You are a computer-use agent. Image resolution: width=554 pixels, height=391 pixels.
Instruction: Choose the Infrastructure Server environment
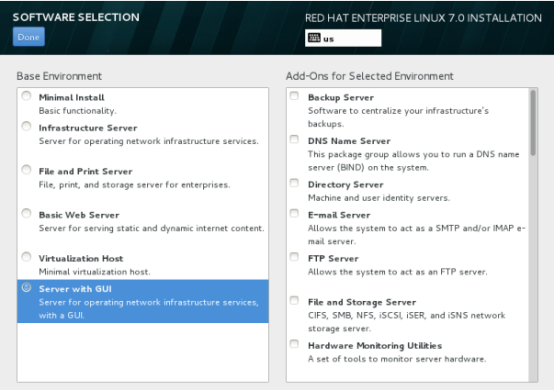(x=26, y=126)
